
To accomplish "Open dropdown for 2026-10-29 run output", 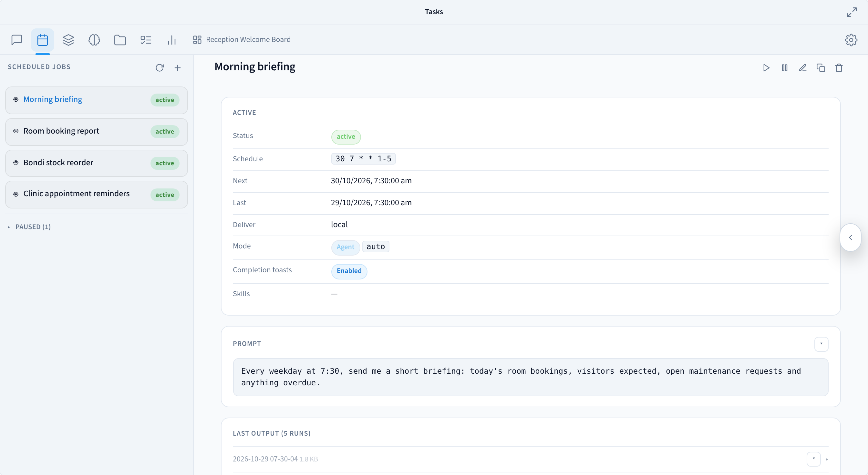I will coord(813,459).
